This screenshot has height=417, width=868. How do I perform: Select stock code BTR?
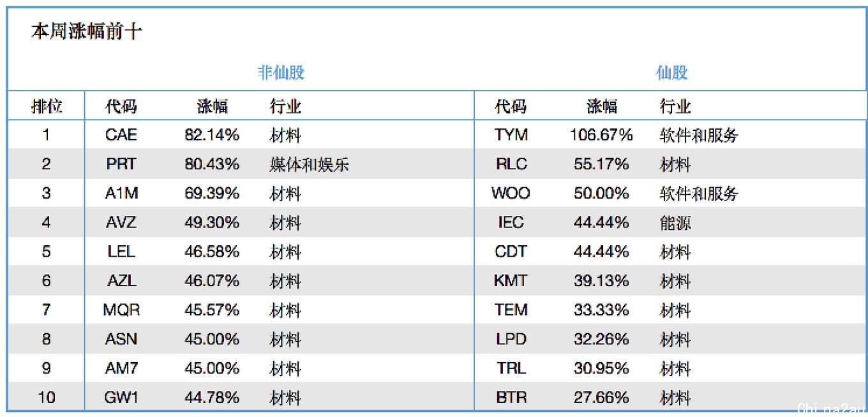pos(511,398)
